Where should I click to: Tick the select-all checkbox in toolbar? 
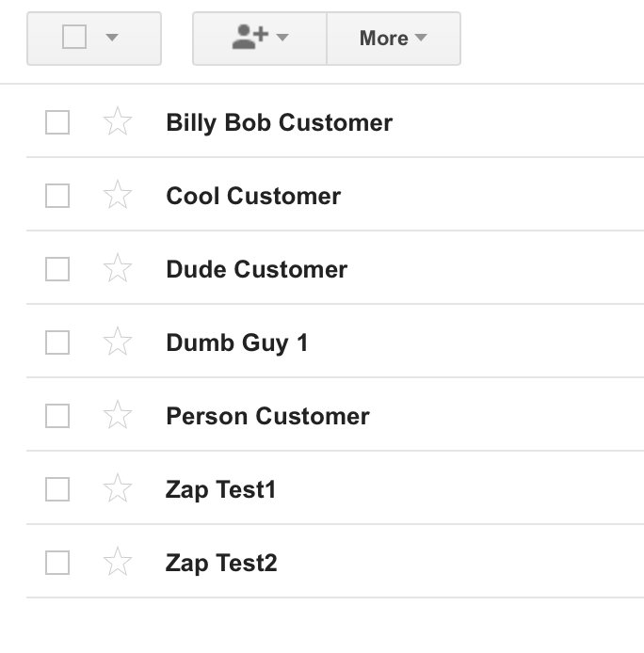pos(74,37)
